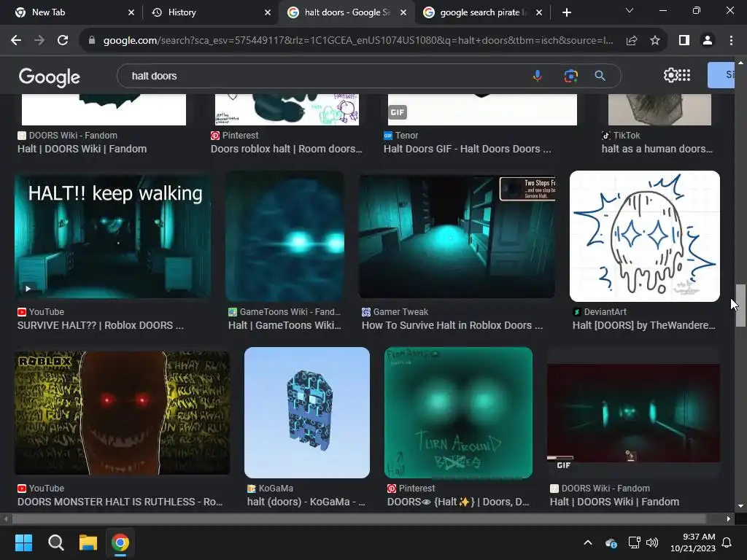This screenshot has height=560, width=747.
Task: Open the Chrome profile menu
Action: (x=708, y=41)
